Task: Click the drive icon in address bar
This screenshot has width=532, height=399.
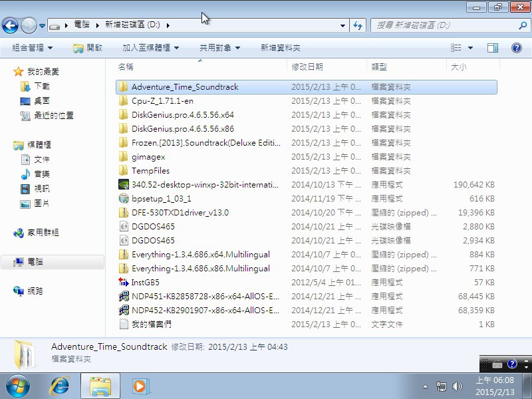Action: [x=55, y=25]
